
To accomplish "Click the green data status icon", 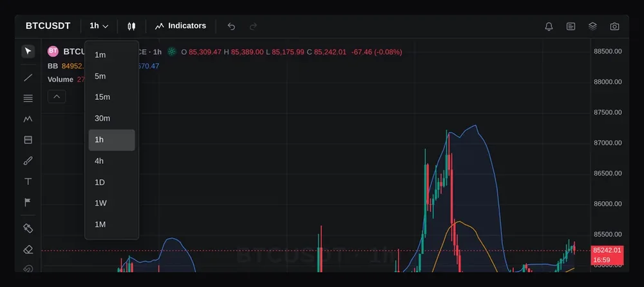I will [172, 52].
